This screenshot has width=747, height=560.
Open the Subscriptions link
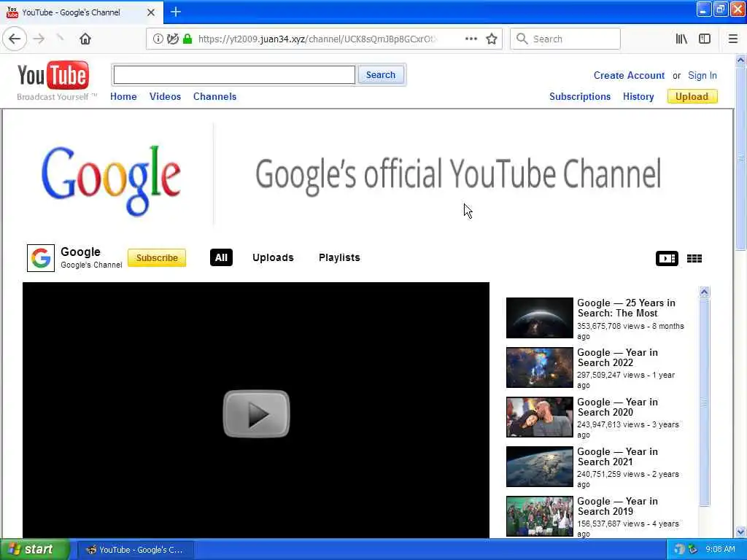tap(580, 97)
